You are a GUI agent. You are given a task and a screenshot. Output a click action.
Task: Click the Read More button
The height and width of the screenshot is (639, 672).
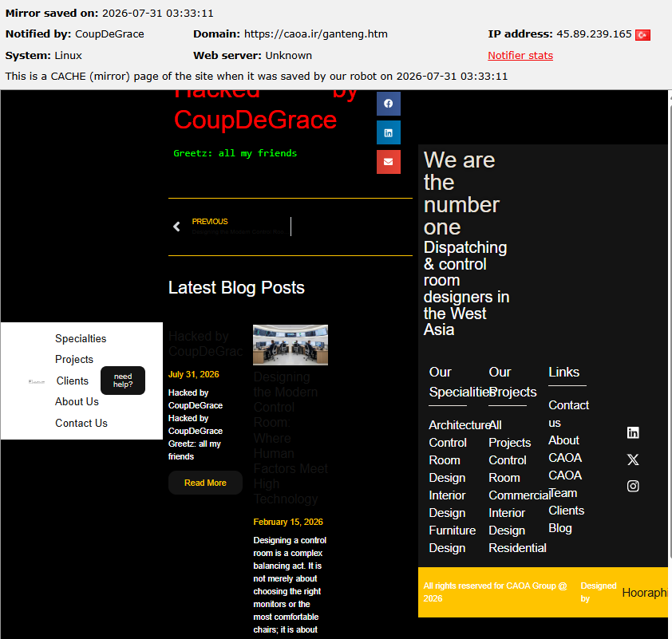[205, 483]
